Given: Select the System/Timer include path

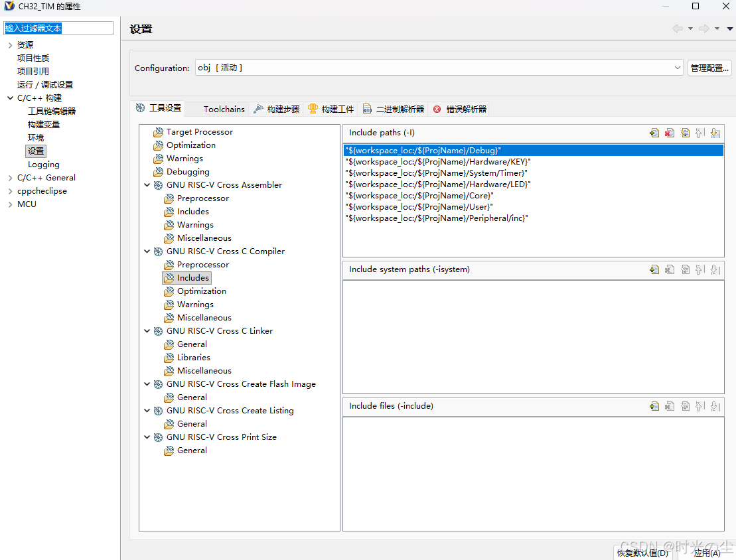Looking at the screenshot, I should [533, 173].
